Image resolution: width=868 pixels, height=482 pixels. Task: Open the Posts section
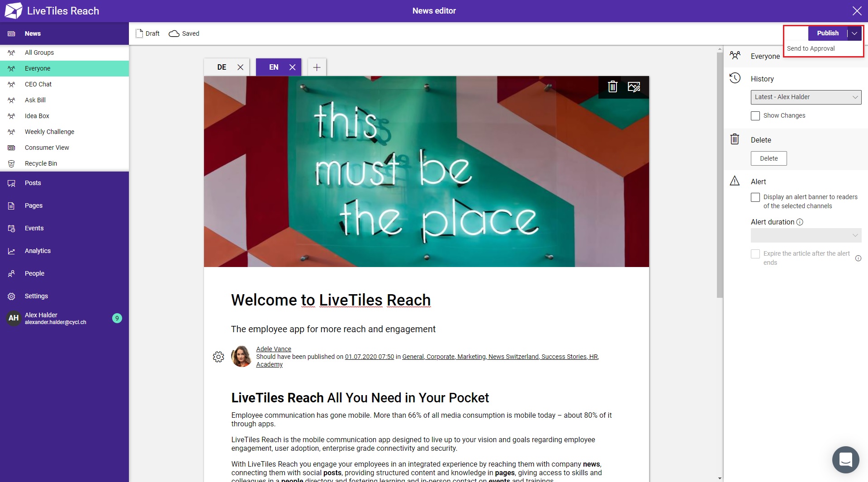(x=64, y=183)
